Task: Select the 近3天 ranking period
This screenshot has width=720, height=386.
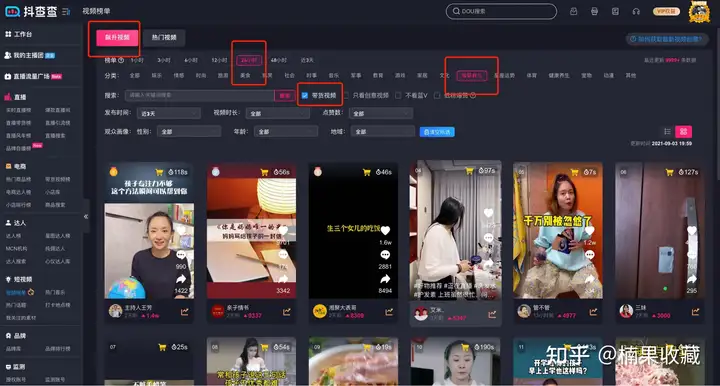Action: click(307, 60)
